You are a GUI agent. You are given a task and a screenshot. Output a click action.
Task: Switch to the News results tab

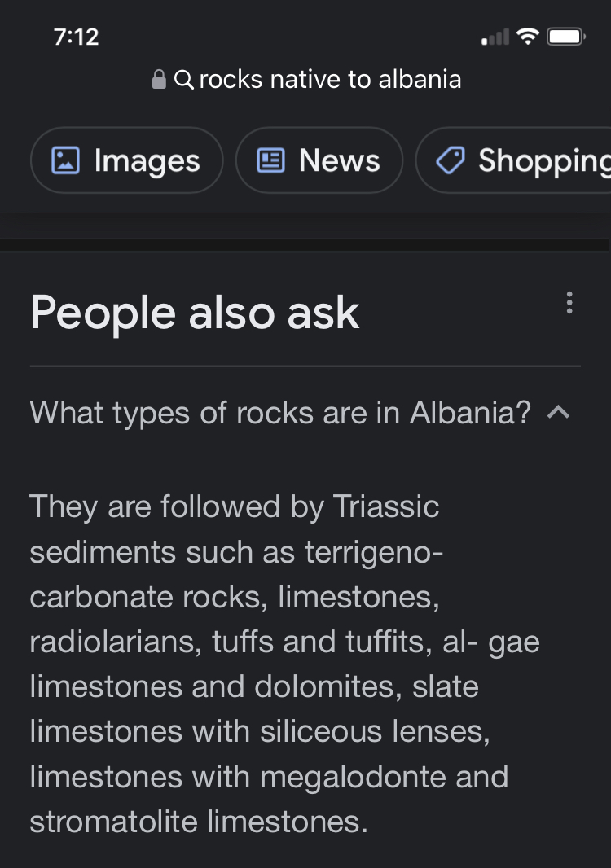[319, 160]
